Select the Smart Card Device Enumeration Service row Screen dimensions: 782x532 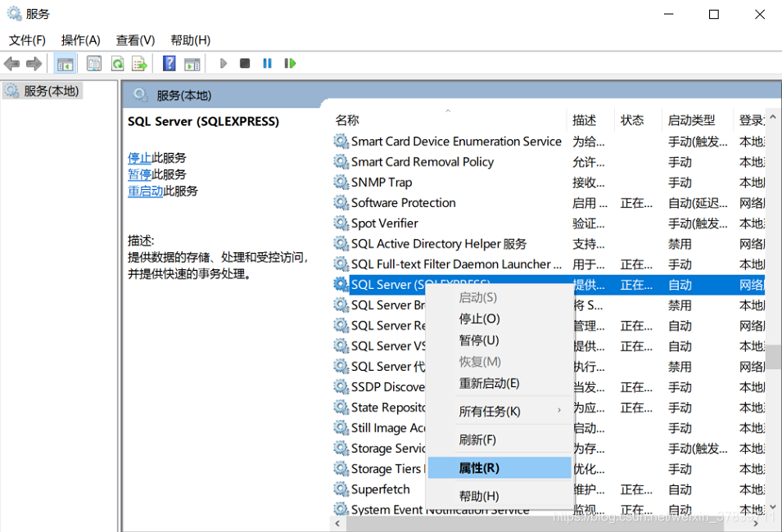549,141
